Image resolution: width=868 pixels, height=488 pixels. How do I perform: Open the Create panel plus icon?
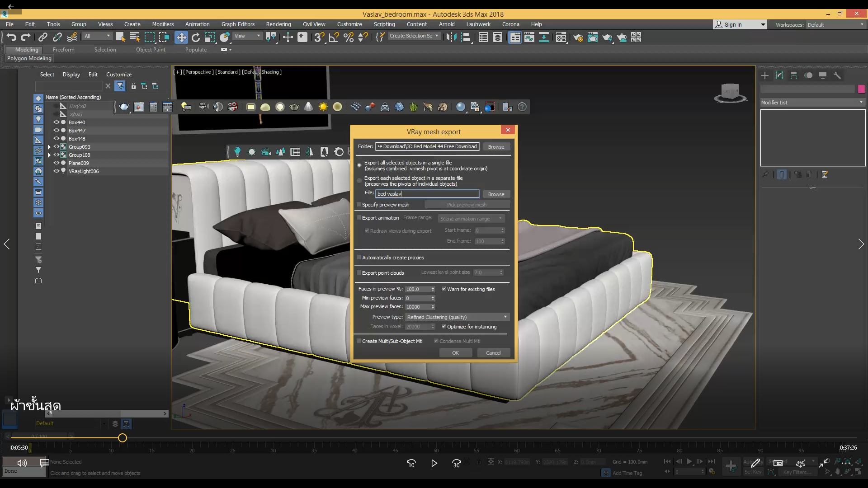[x=765, y=75]
